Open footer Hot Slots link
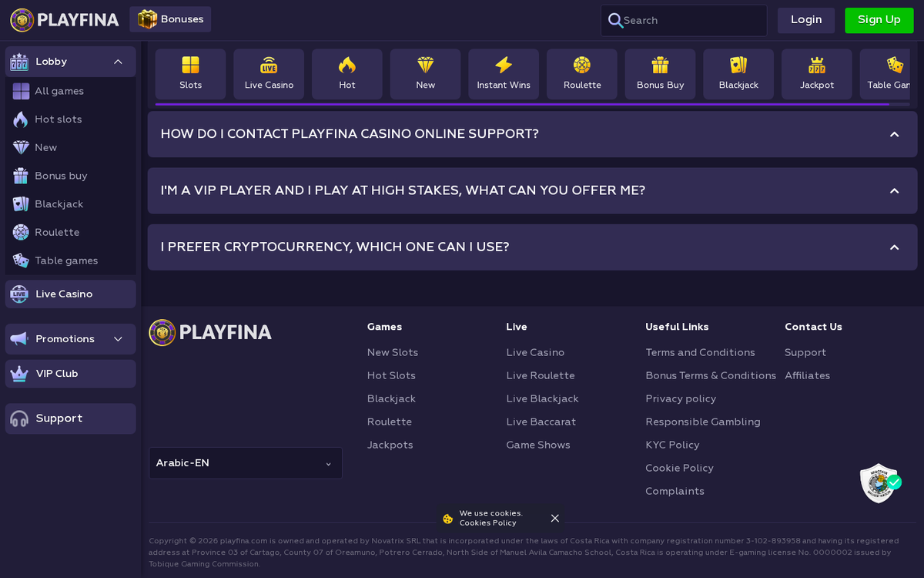 (x=391, y=375)
